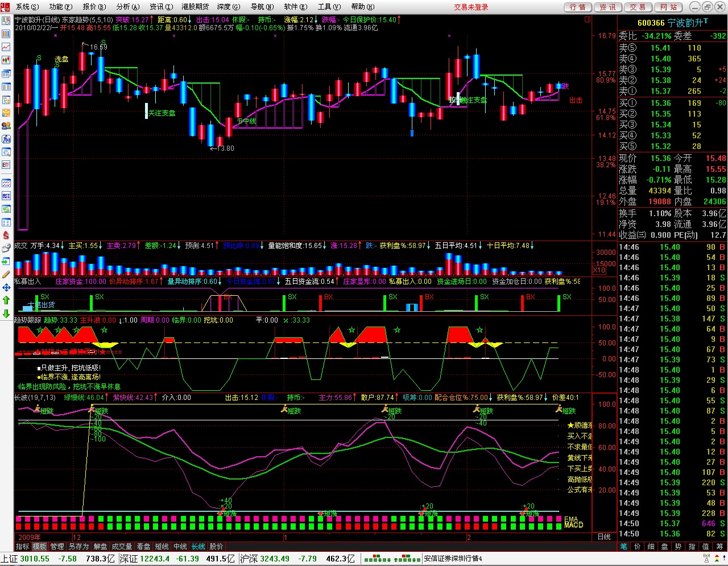Click the candlestick chart icon in sidebar
This screenshot has width=728, height=566.
(6, 60)
